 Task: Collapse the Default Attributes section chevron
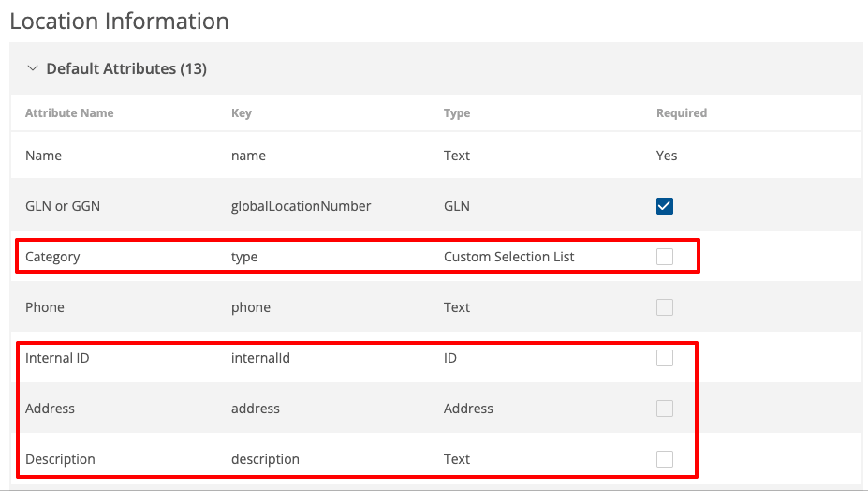(33, 68)
